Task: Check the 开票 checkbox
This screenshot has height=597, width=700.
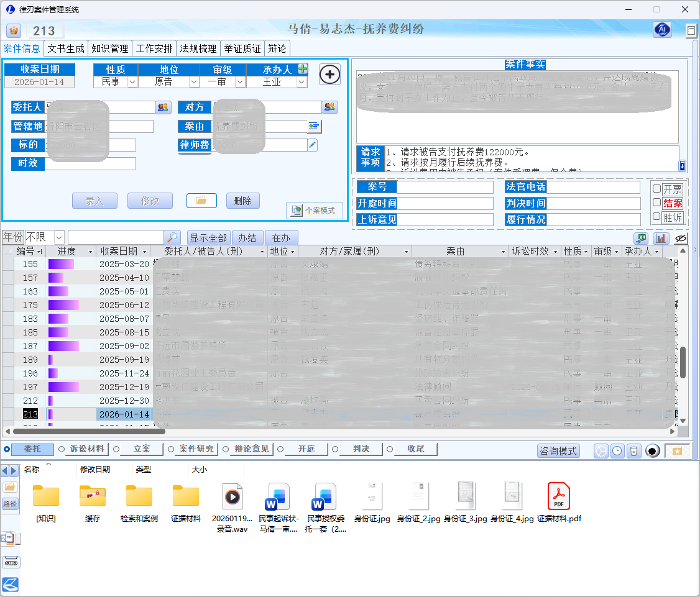Action: point(656,189)
